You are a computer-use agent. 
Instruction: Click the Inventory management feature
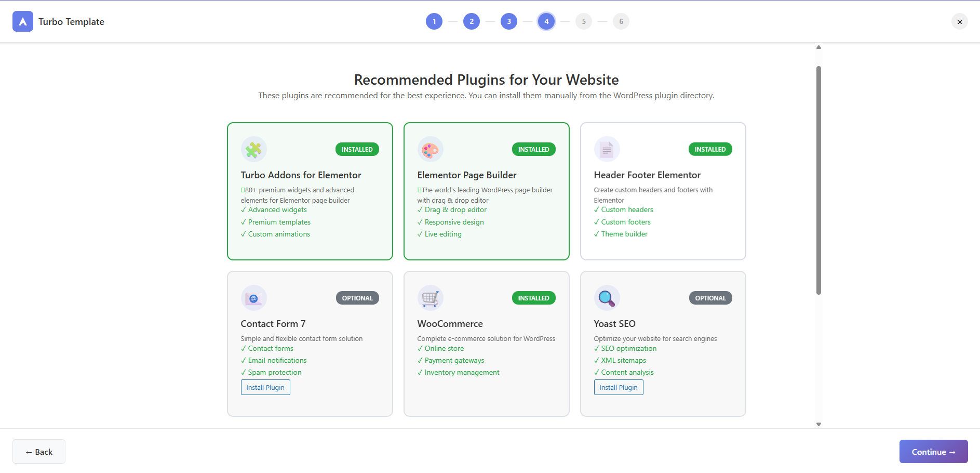[459, 372]
